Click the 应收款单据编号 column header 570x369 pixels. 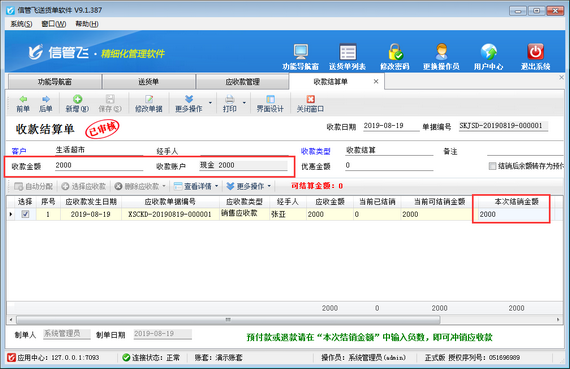point(170,201)
